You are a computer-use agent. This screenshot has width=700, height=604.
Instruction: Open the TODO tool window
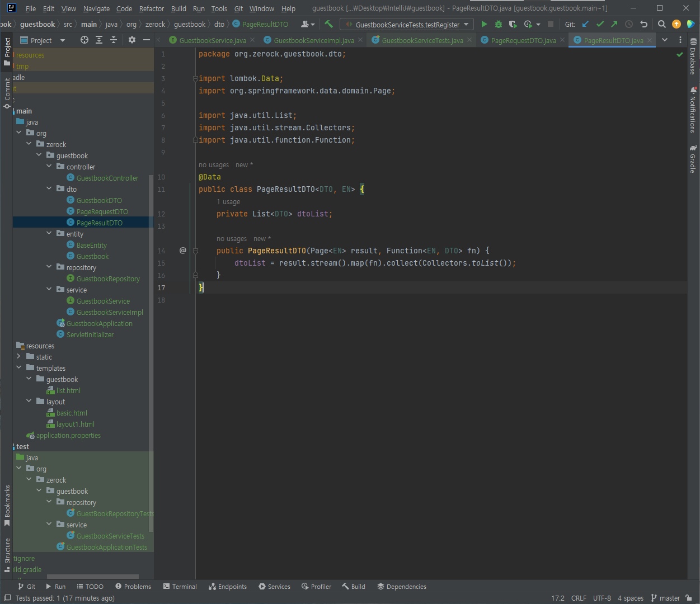tap(90, 587)
